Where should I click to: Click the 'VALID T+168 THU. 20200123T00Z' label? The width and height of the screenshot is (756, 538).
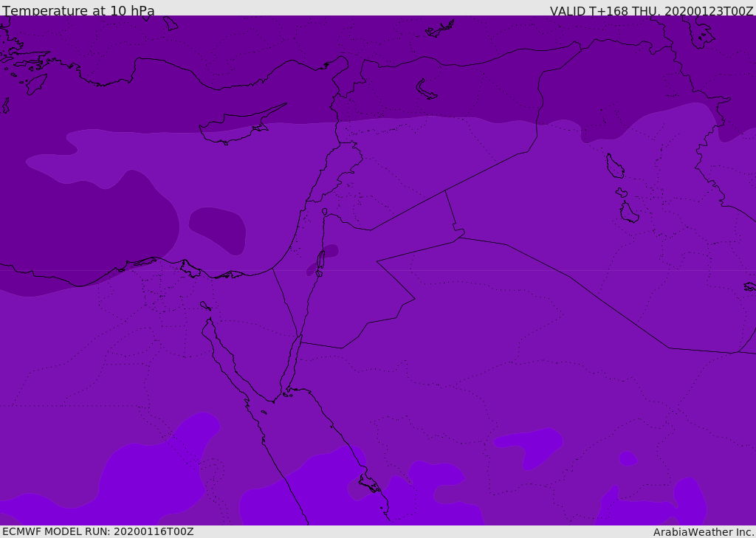651,10
